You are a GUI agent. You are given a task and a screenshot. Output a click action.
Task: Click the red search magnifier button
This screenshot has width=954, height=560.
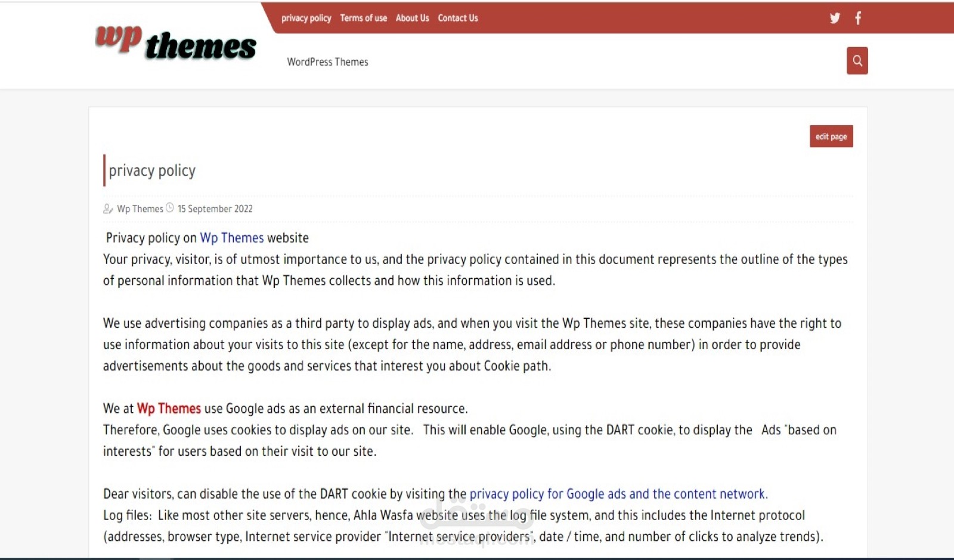point(857,61)
